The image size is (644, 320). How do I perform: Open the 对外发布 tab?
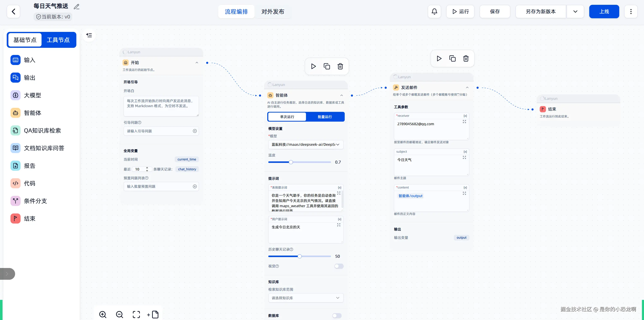(x=273, y=12)
